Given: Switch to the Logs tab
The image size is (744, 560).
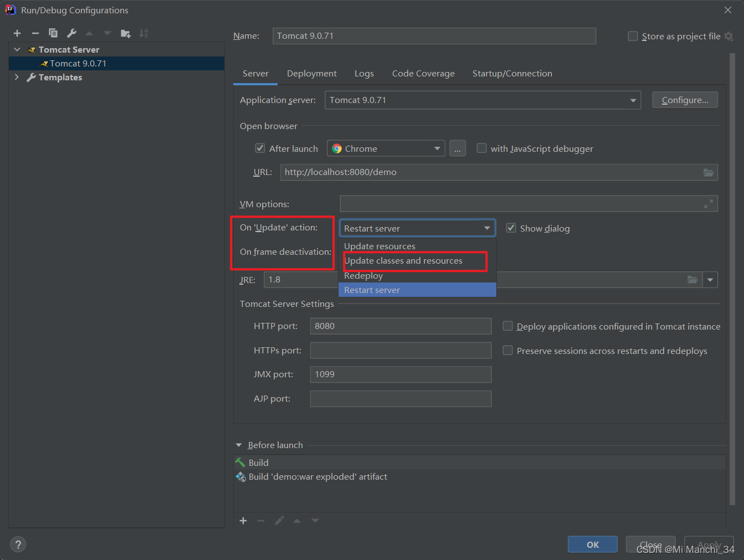Looking at the screenshot, I should pyautogui.click(x=364, y=73).
